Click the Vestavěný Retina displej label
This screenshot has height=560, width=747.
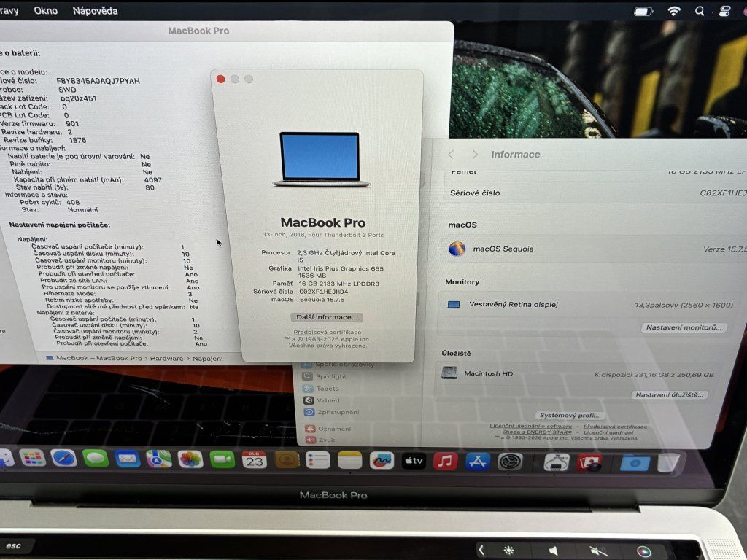click(x=513, y=304)
